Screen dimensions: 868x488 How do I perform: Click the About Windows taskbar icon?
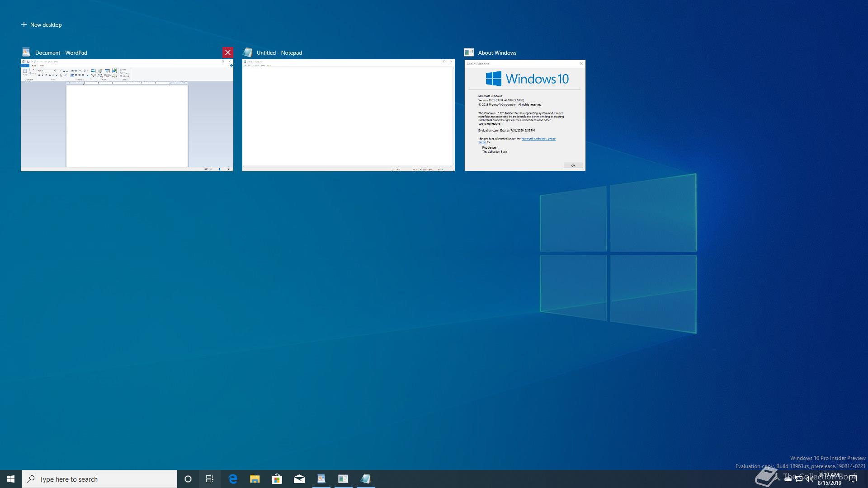coord(343,479)
